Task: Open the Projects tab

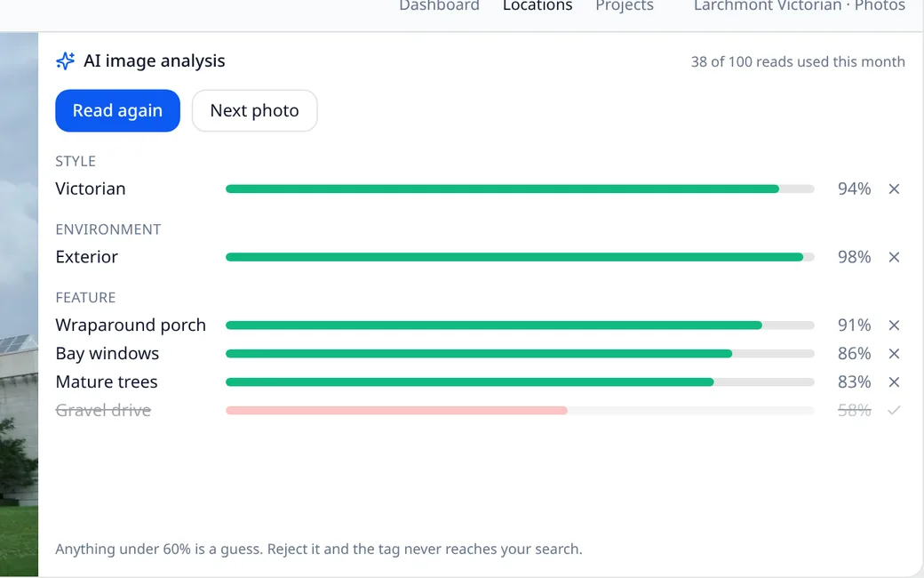Action: tap(625, 6)
